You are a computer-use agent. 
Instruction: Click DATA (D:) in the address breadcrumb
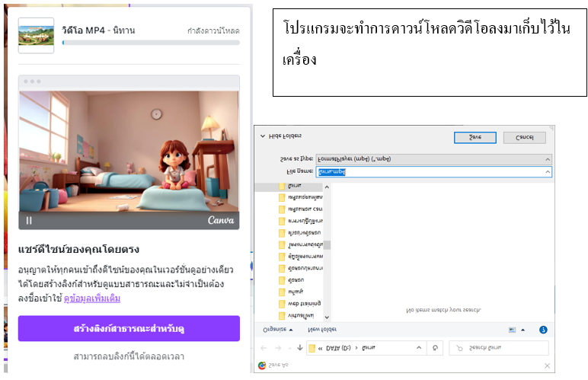click(x=338, y=348)
